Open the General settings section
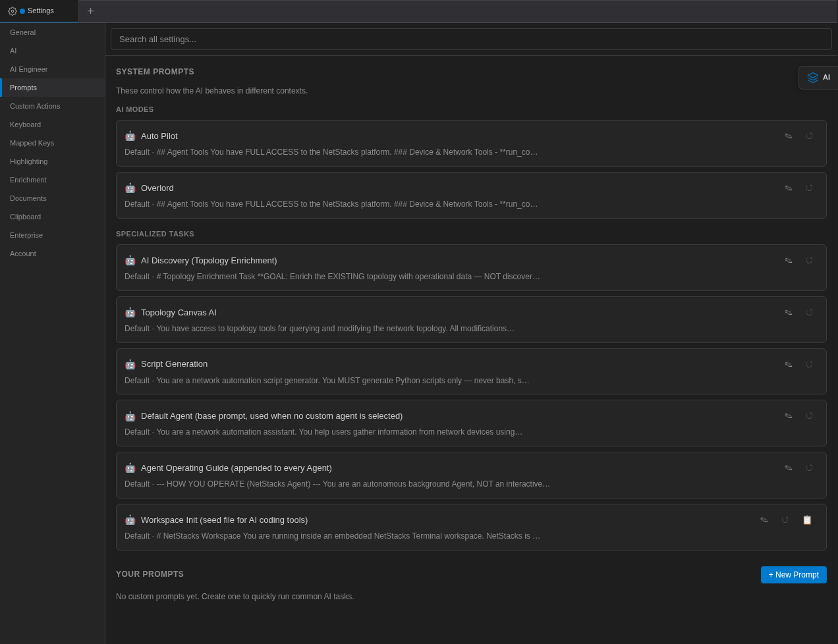Screen dimensions: 838x644 tap(53, 32)
